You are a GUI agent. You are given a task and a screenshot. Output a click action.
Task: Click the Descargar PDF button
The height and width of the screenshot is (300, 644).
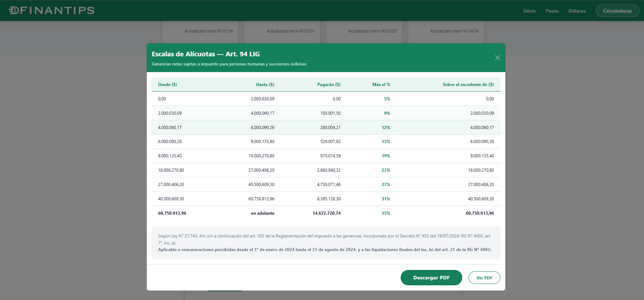pyautogui.click(x=431, y=278)
